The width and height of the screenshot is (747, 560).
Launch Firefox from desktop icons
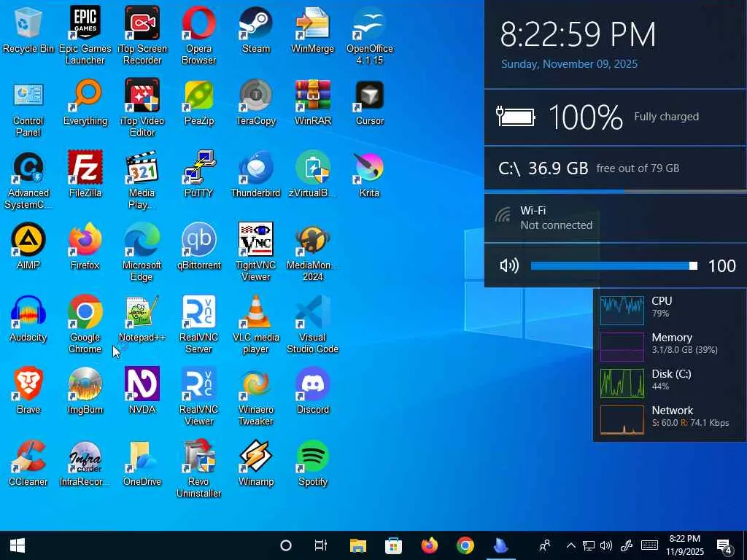coord(85,247)
